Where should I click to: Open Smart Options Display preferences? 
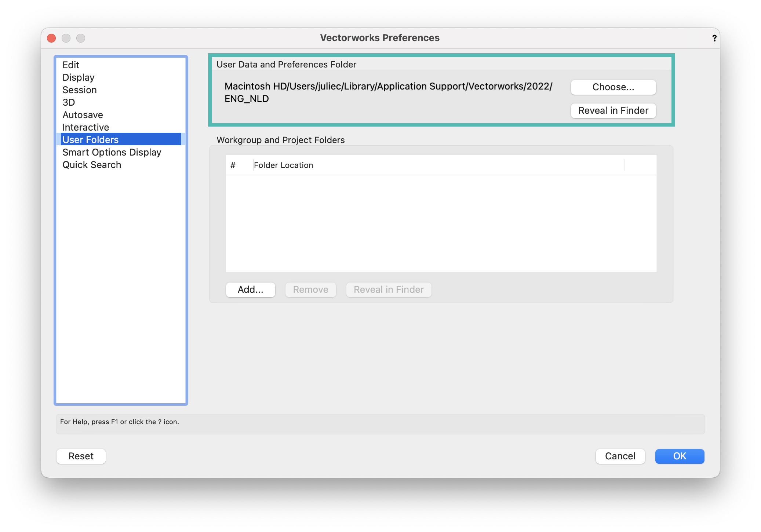click(x=121, y=152)
